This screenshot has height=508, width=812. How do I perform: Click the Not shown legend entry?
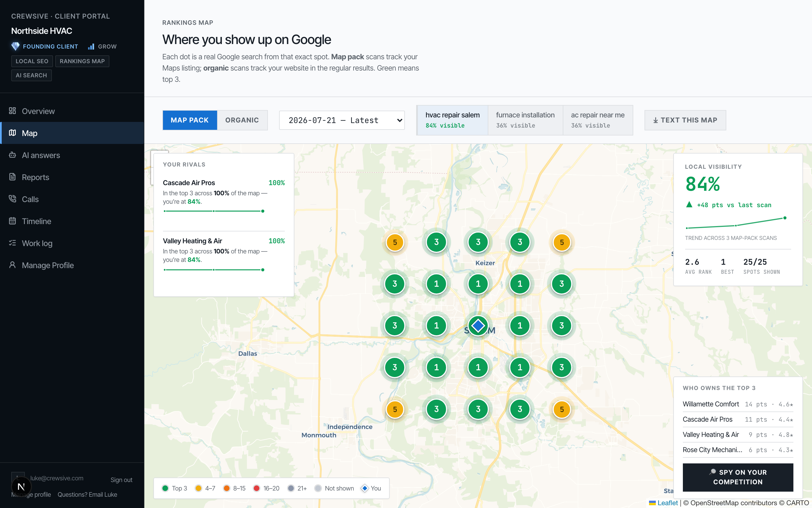click(x=334, y=488)
